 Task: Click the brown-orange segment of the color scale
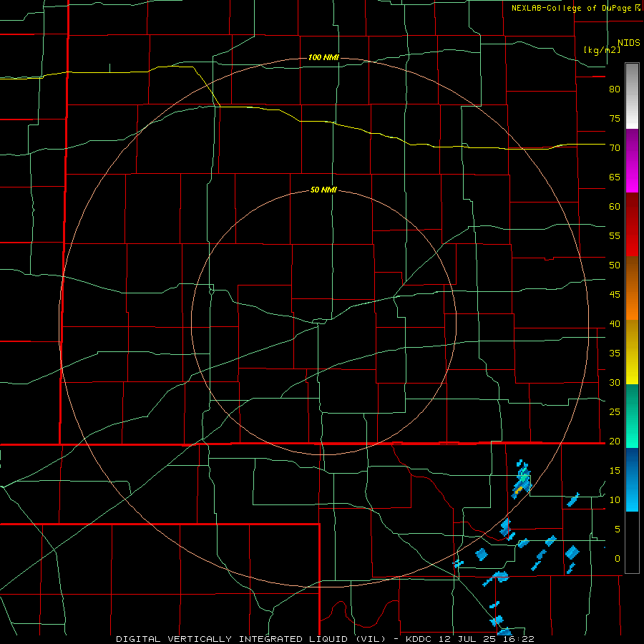632,288
